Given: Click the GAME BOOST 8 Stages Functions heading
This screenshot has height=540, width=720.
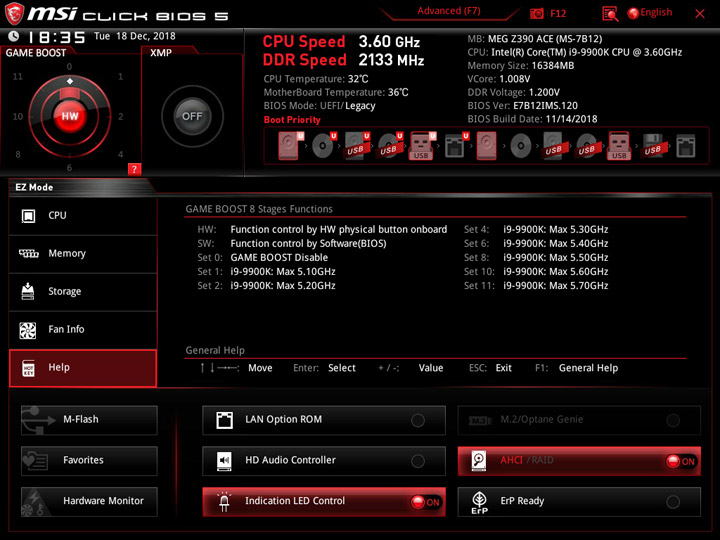Looking at the screenshot, I should [x=259, y=209].
